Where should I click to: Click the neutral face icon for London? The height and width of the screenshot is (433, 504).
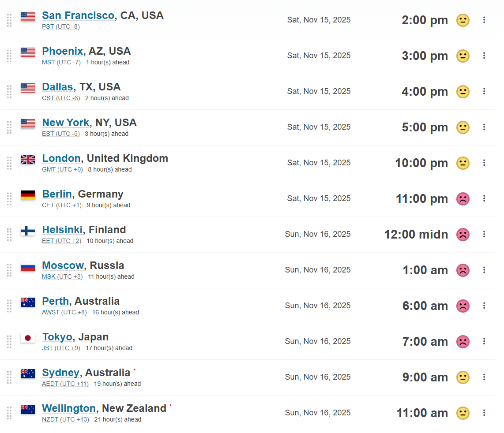tap(463, 163)
